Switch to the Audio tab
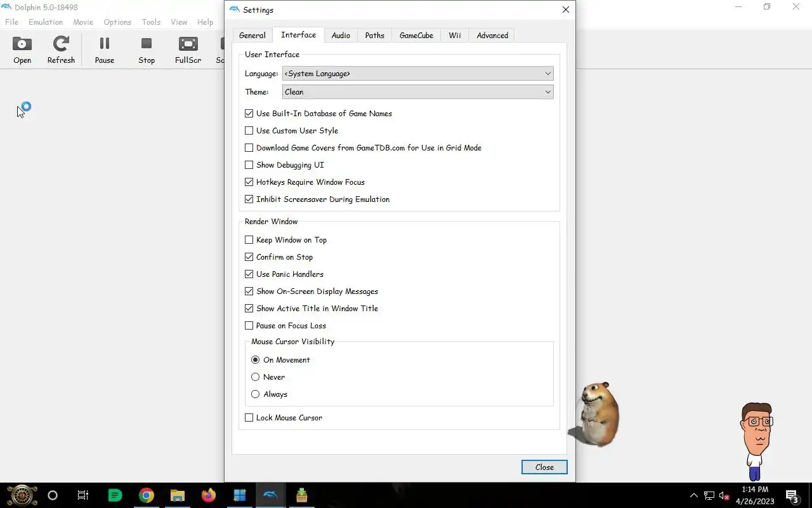Image resolution: width=812 pixels, height=508 pixels. click(x=341, y=36)
